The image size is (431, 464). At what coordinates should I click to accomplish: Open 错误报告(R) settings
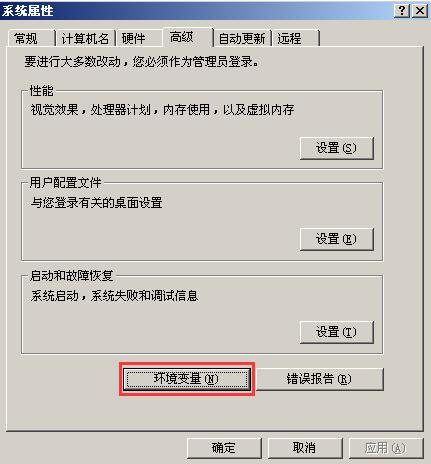[320, 379]
